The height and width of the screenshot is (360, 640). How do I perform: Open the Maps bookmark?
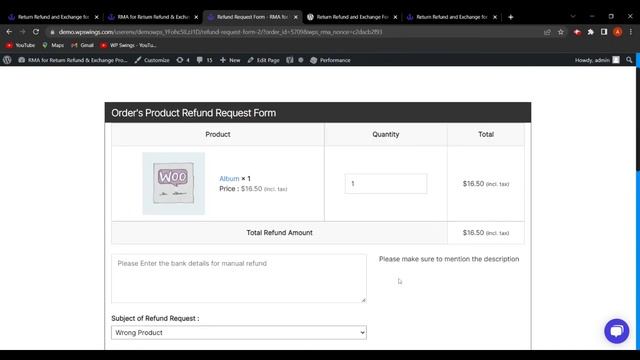[x=53, y=45]
